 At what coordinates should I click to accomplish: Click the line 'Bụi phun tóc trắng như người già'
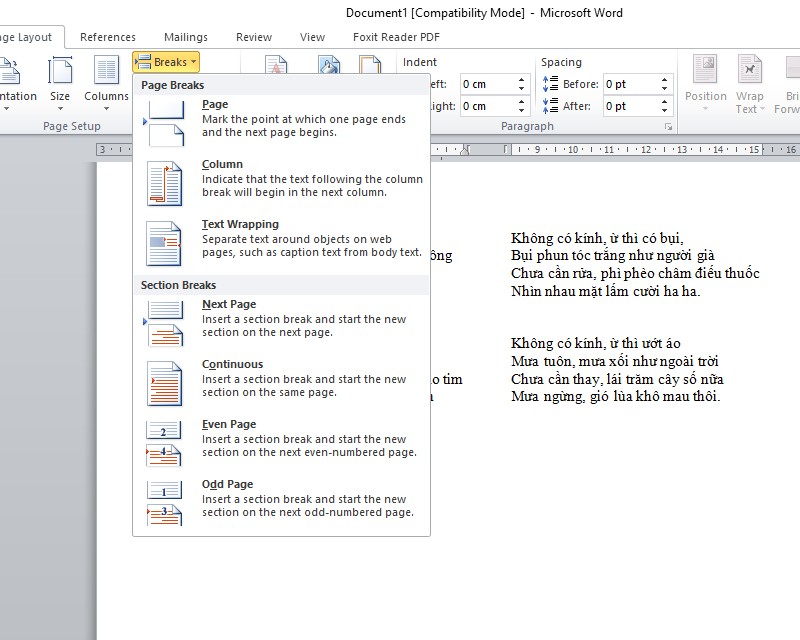(x=613, y=255)
